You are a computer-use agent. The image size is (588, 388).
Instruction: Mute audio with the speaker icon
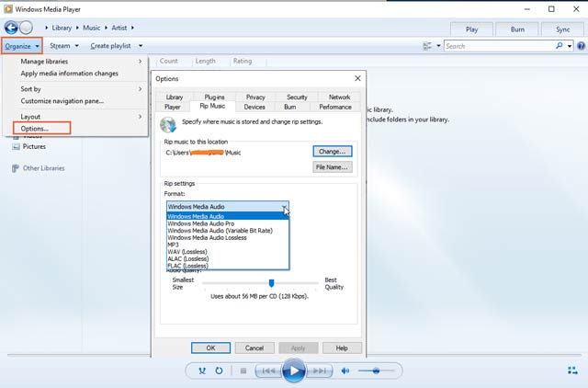click(345, 371)
